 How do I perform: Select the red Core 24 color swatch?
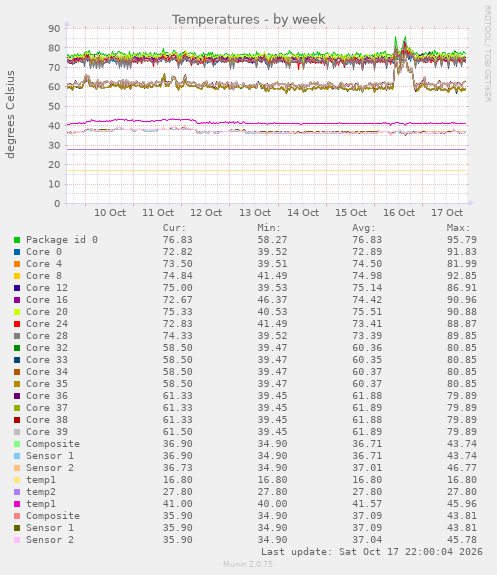pos(17,324)
